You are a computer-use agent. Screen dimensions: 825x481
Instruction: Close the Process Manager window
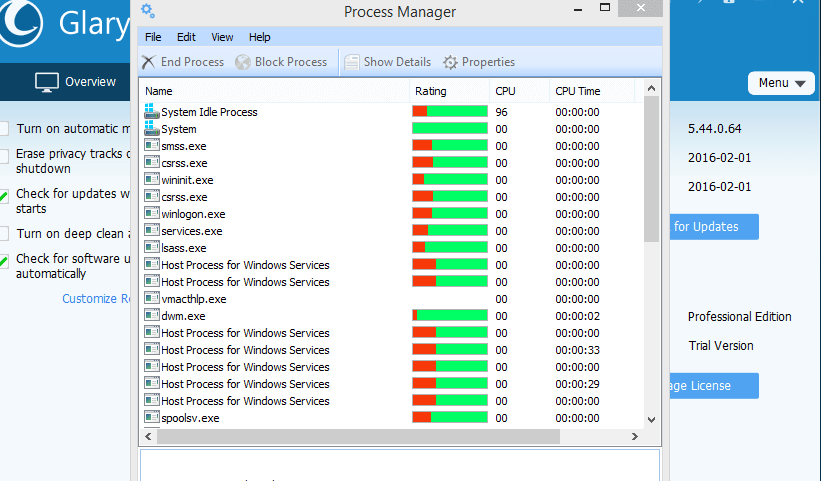(640, 8)
